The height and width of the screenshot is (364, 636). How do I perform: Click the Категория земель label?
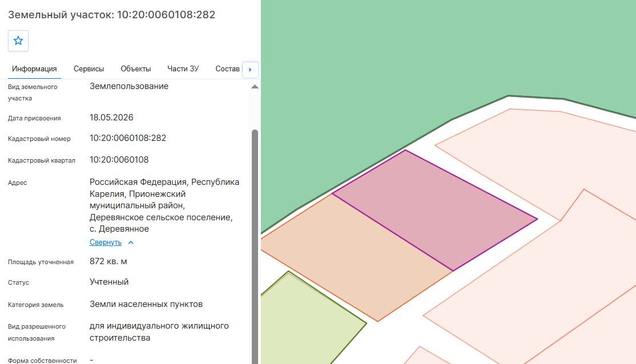[36, 305]
